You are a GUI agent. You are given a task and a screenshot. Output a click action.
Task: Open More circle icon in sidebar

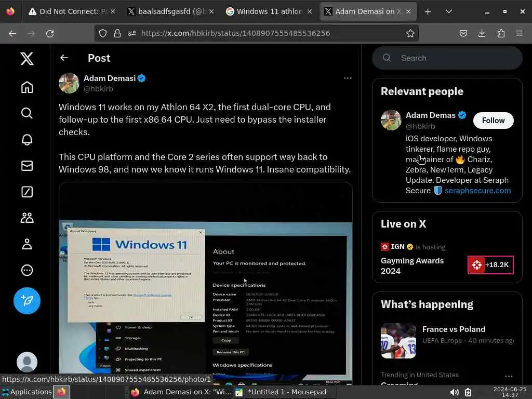point(27,270)
